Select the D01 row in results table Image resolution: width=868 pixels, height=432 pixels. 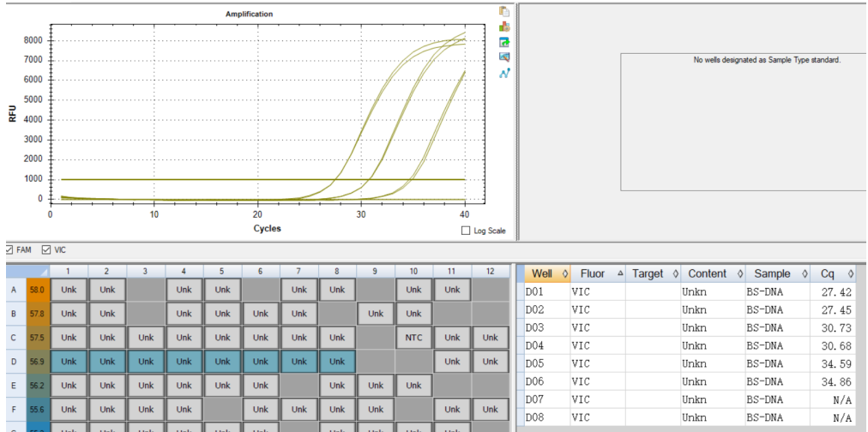coord(686,292)
